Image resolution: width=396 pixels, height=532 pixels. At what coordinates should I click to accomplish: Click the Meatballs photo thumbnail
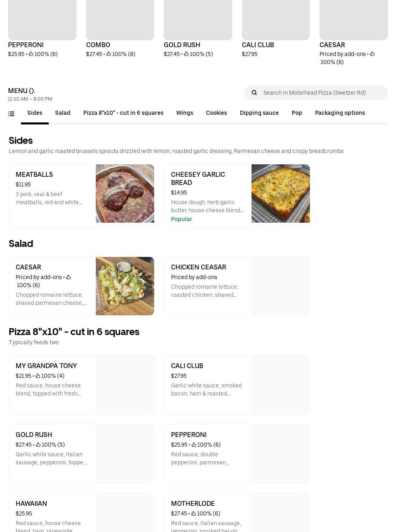click(x=125, y=193)
